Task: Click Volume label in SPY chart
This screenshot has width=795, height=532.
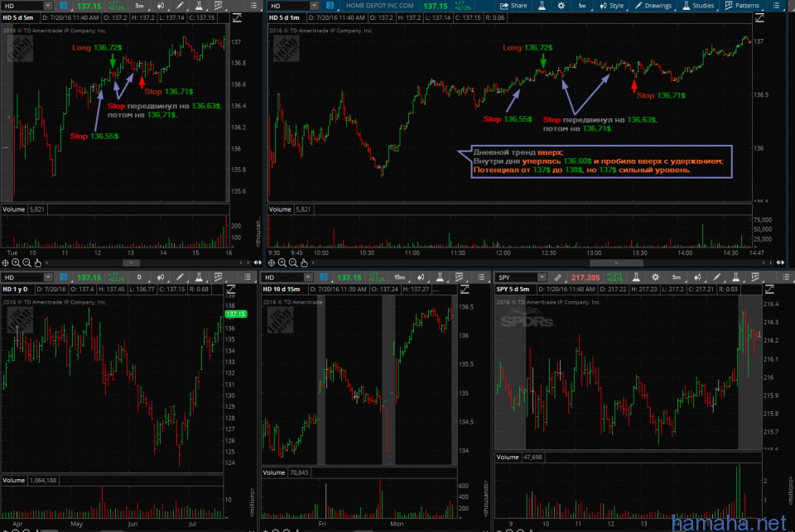Action: [508, 457]
